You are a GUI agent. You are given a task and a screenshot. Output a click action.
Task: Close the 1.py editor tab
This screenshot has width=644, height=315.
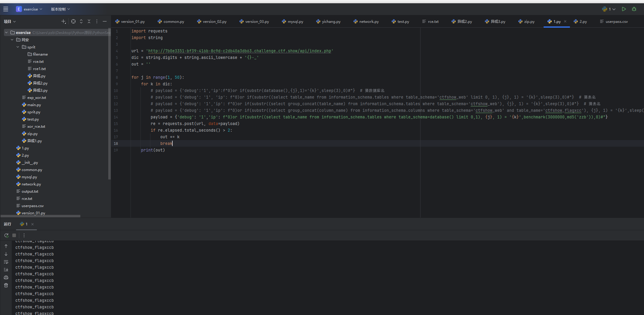565,21
